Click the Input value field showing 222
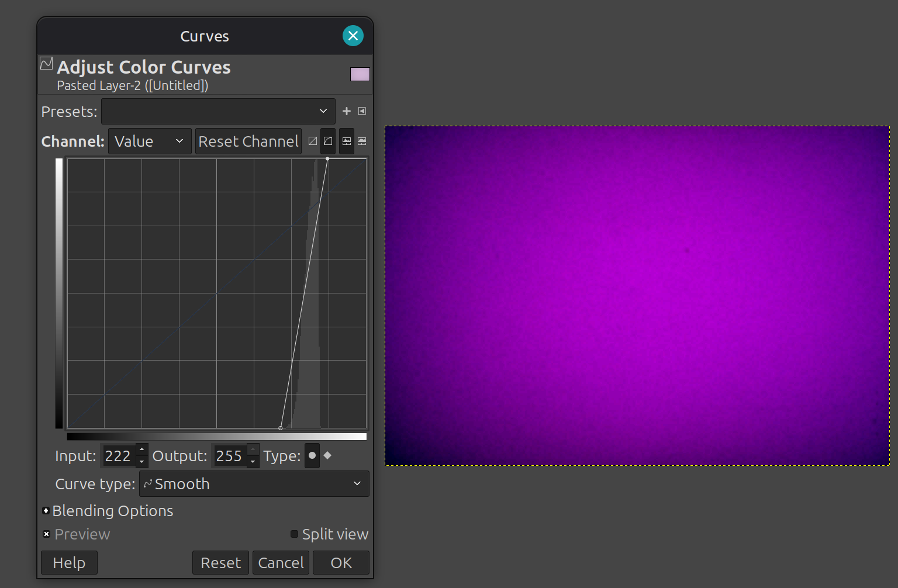The width and height of the screenshot is (898, 588). 118,456
